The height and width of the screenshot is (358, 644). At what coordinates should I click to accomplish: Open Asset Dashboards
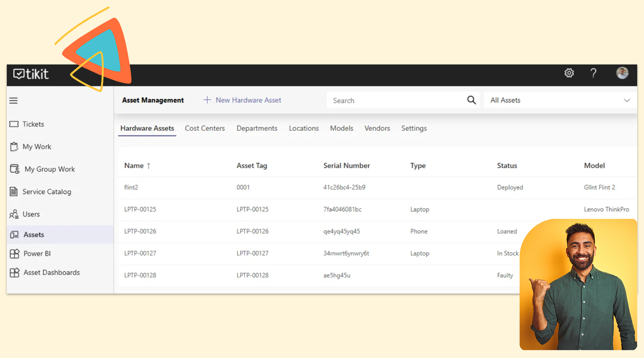pos(52,272)
